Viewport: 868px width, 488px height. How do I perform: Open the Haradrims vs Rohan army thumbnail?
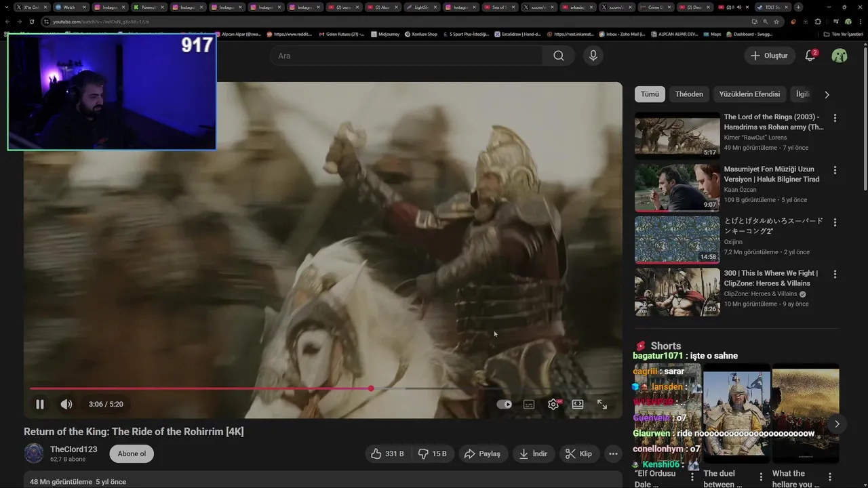tap(677, 136)
